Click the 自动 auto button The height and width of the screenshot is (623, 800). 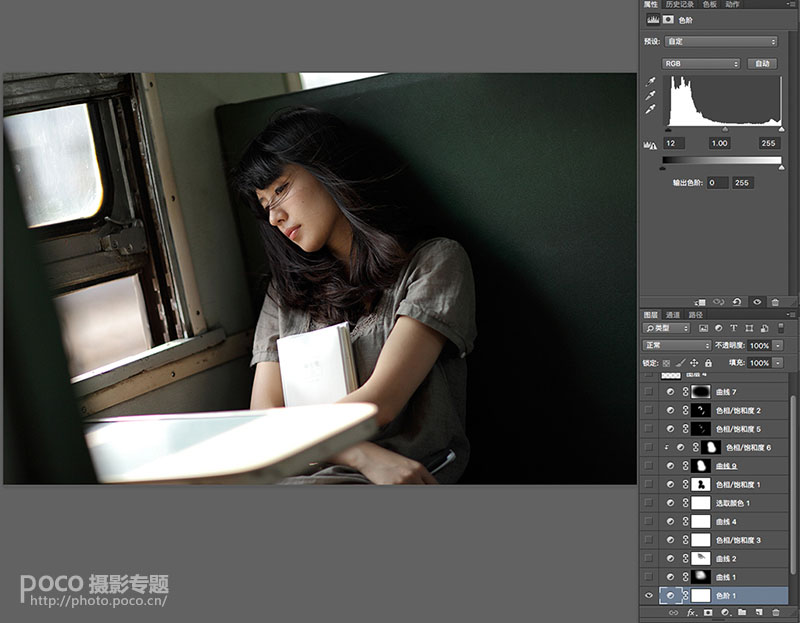(762, 64)
